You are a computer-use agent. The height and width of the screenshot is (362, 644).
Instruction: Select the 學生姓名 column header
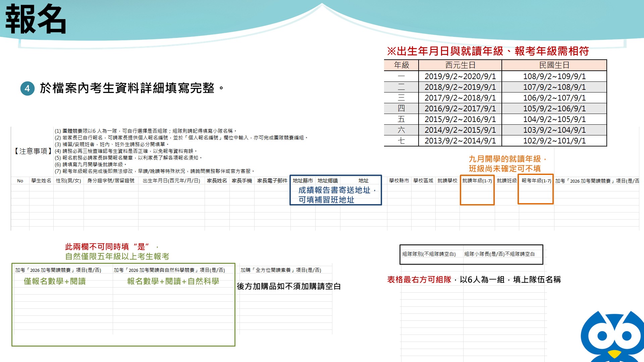(x=41, y=181)
